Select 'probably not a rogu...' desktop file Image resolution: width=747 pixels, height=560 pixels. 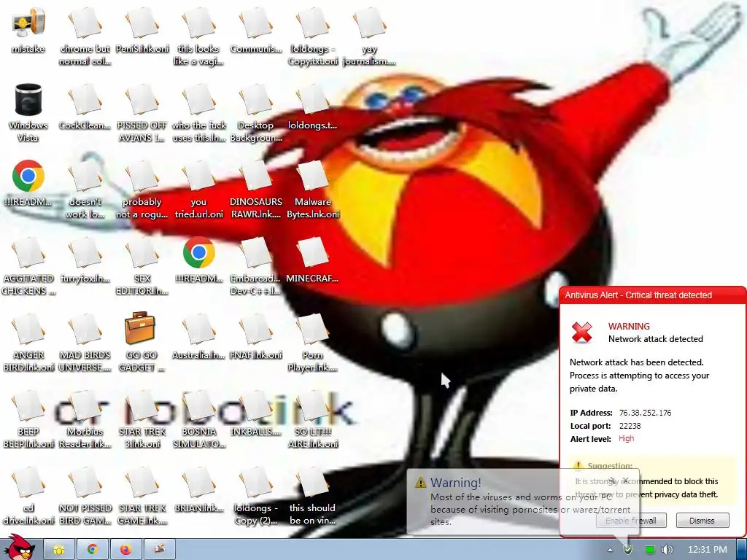click(x=142, y=190)
